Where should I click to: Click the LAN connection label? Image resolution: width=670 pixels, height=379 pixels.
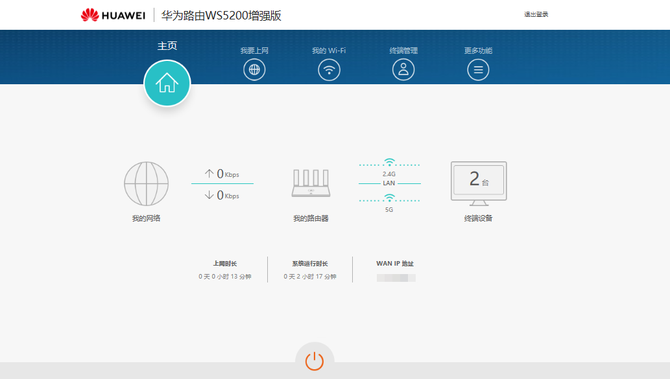[389, 183]
